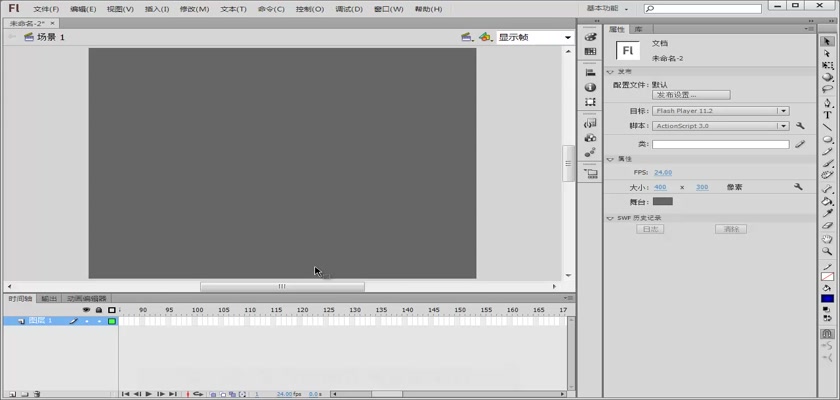
Task: Select the Eraser tool
Action: [x=828, y=225]
